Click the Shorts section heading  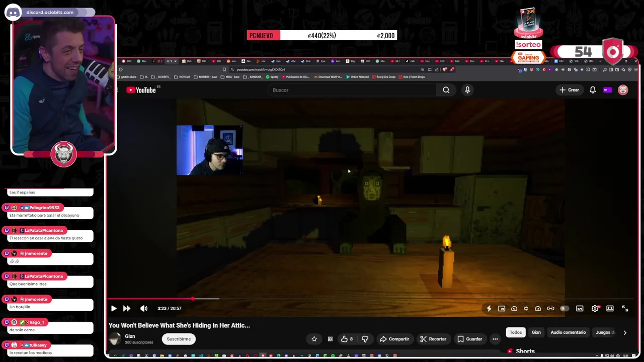[525, 351]
